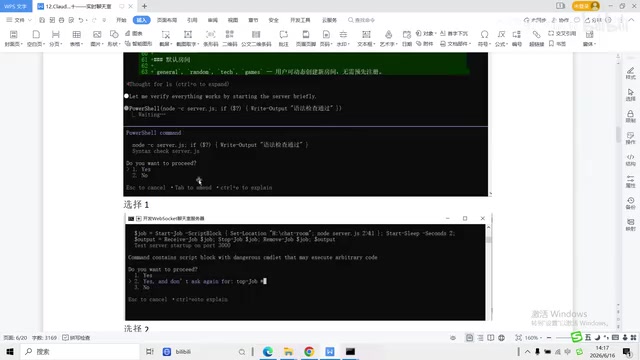Click the share (分享) button
The width and height of the screenshot is (640, 360).
[x=593, y=20]
